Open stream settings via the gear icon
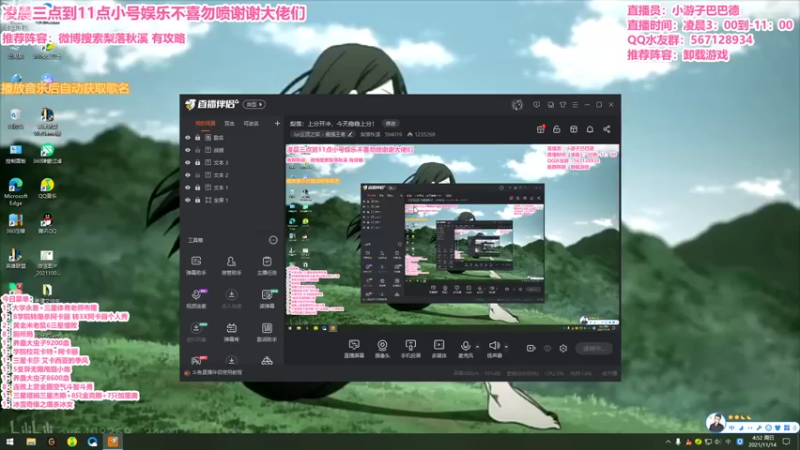This screenshot has height=450, width=800. click(x=563, y=348)
